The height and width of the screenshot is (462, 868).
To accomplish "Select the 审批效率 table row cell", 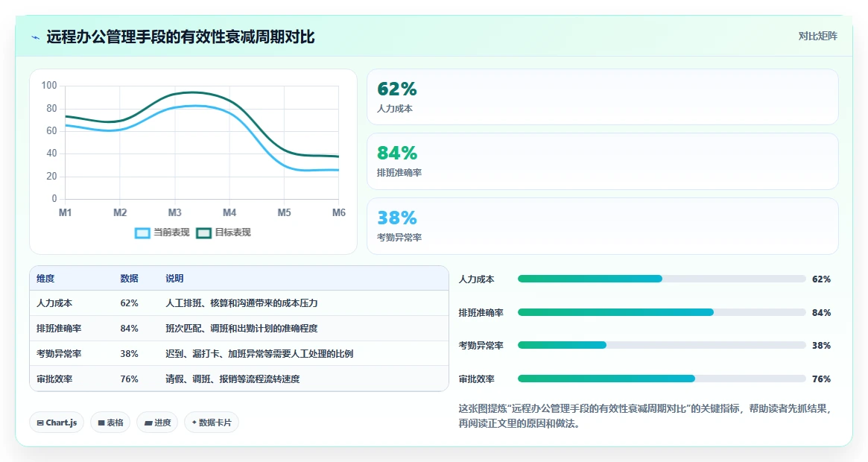I will pos(54,379).
